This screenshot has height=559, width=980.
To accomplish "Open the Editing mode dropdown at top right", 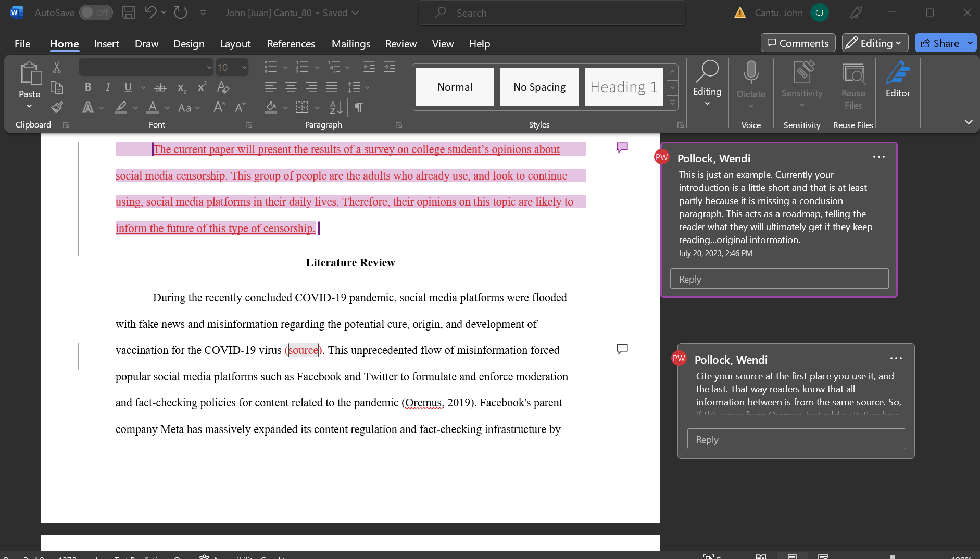I will coord(875,43).
